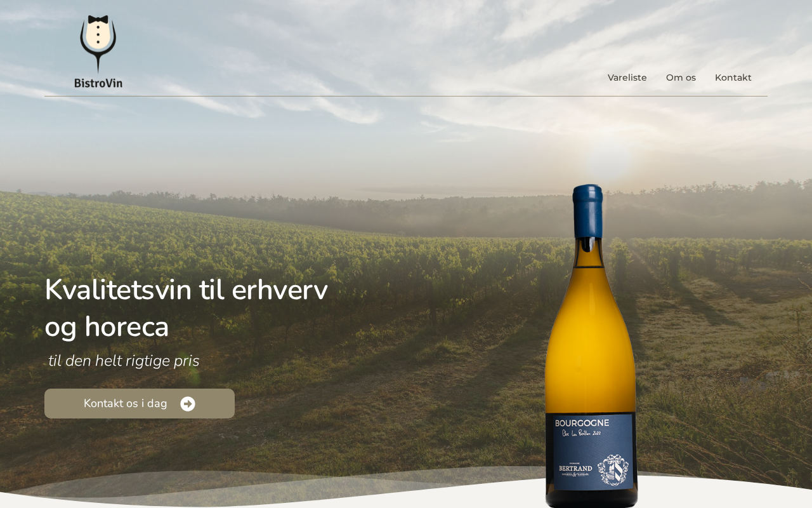
Task: Click the BistroVin text under the logo
Action: point(98,83)
